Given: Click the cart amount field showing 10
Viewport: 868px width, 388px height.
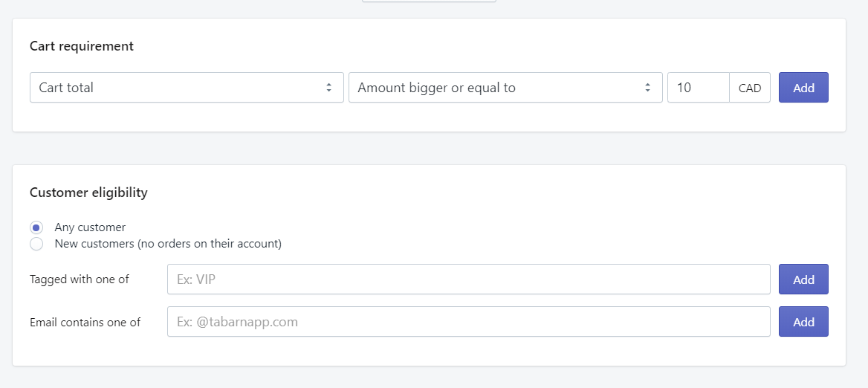Looking at the screenshot, I should [698, 88].
